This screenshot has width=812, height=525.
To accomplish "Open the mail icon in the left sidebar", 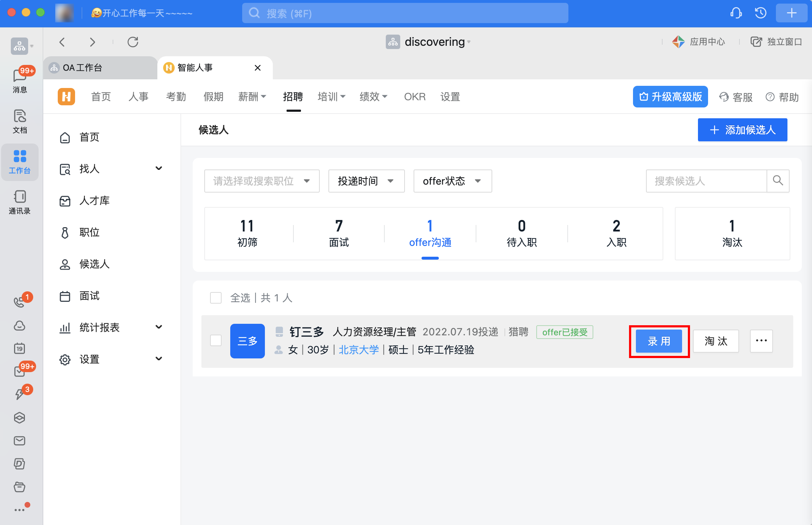I will click(x=19, y=441).
